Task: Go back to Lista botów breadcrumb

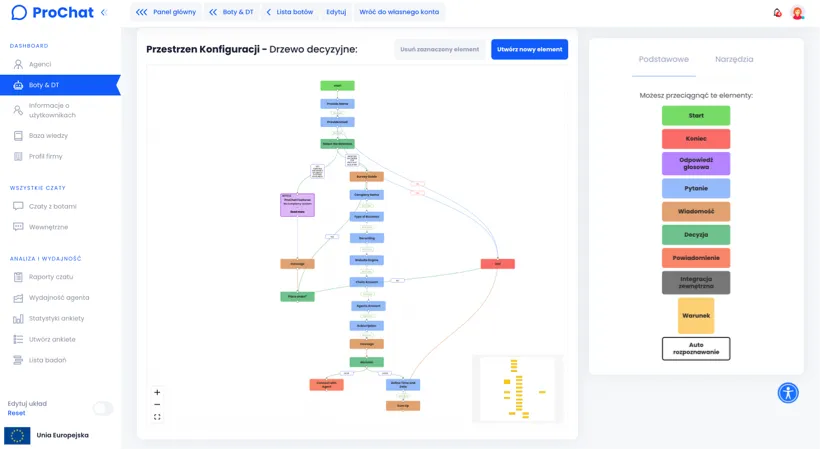Action: click(289, 12)
